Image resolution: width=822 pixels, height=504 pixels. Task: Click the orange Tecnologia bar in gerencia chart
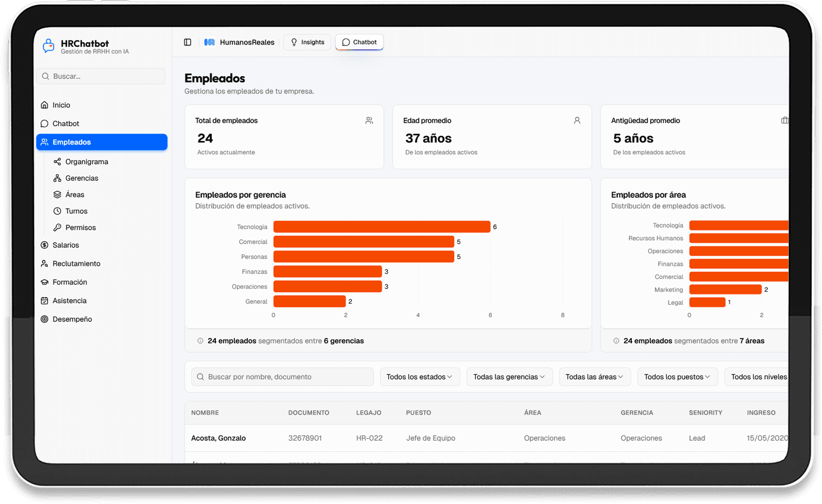(381, 227)
